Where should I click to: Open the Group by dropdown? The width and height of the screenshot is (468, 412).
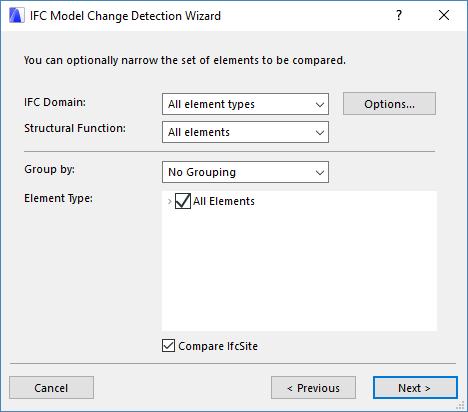coord(245,172)
